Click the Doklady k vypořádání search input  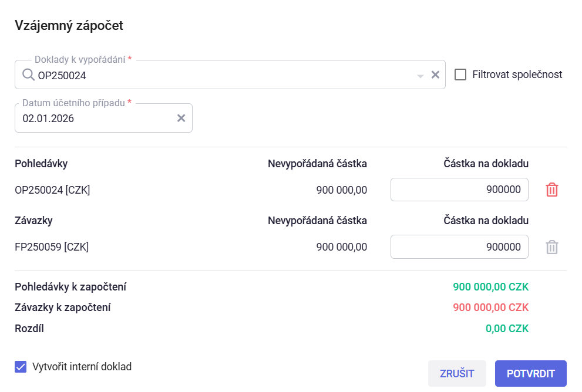tap(223, 75)
